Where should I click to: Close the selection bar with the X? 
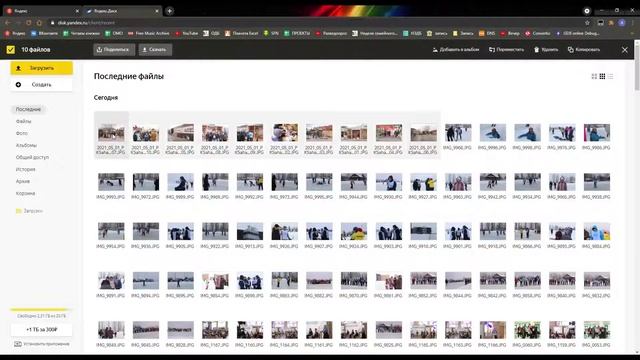624,50
